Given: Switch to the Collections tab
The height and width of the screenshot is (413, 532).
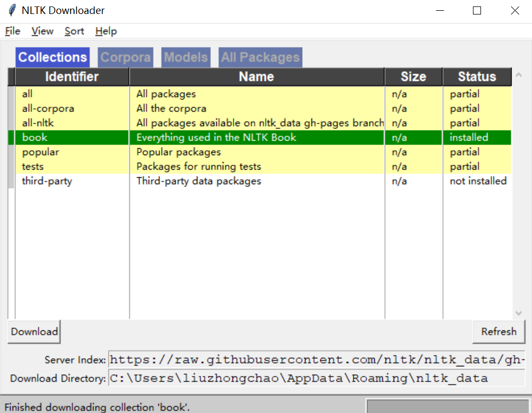Looking at the screenshot, I should tap(53, 57).
